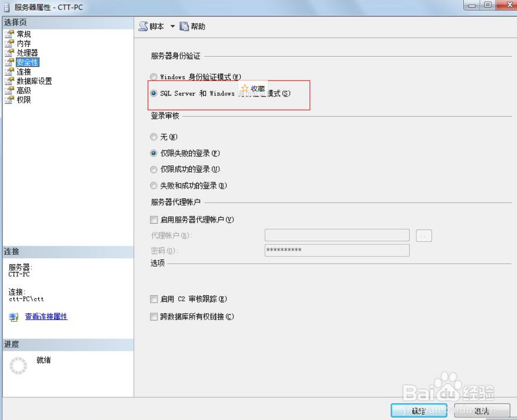
Task: Click the 收藏 star favorite icon
Action: point(245,88)
